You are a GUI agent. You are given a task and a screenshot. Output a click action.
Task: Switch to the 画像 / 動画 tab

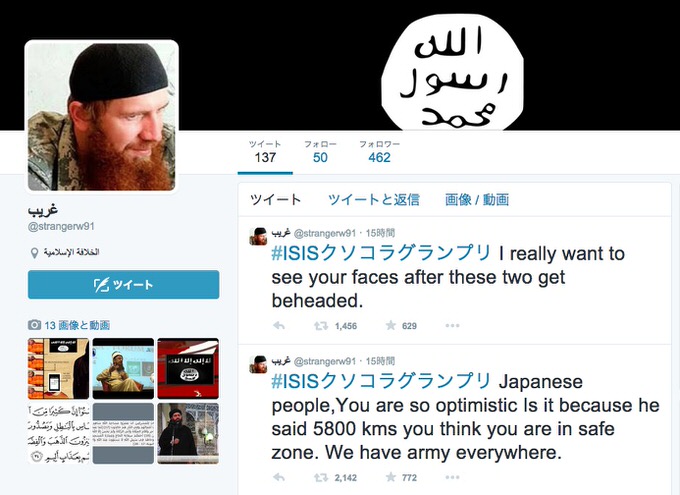477,200
